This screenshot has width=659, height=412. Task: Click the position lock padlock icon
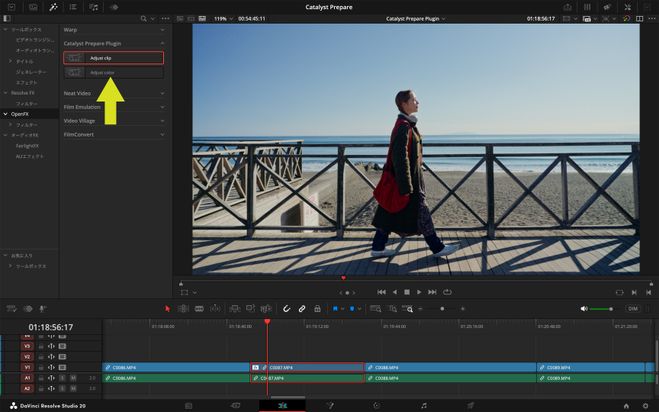[x=317, y=308]
